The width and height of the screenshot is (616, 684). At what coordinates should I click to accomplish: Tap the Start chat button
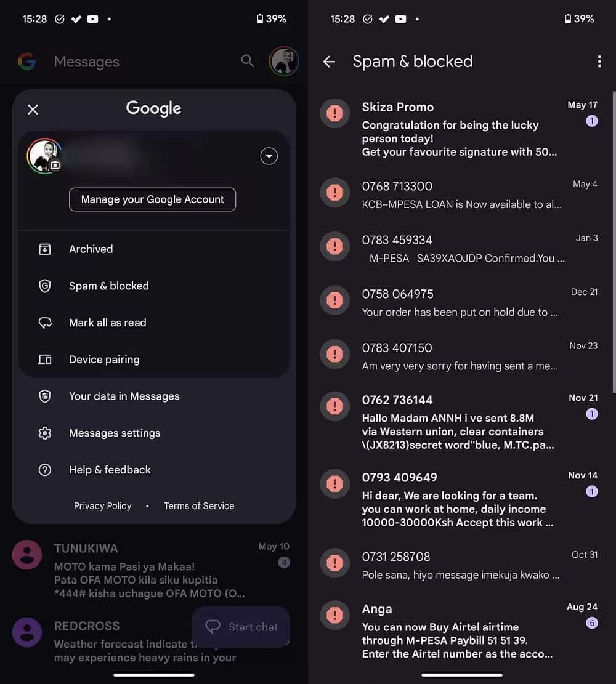point(241,627)
